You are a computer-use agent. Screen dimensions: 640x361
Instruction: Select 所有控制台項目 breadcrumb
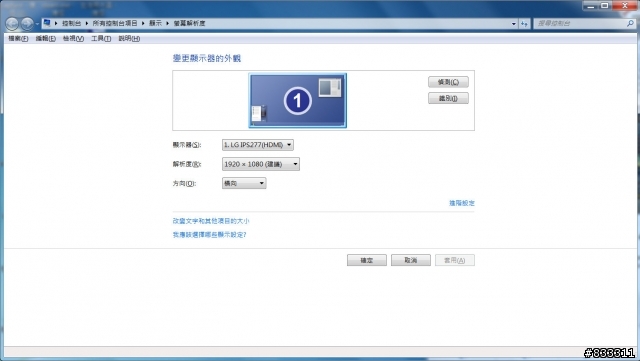click(x=115, y=23)
